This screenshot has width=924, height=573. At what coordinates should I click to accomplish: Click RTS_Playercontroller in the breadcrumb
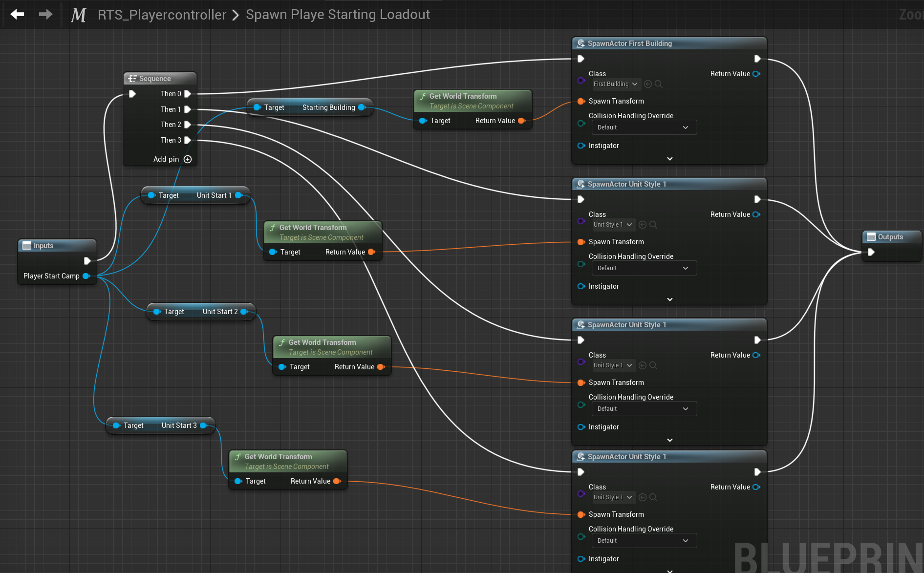(x=162, y=15)
